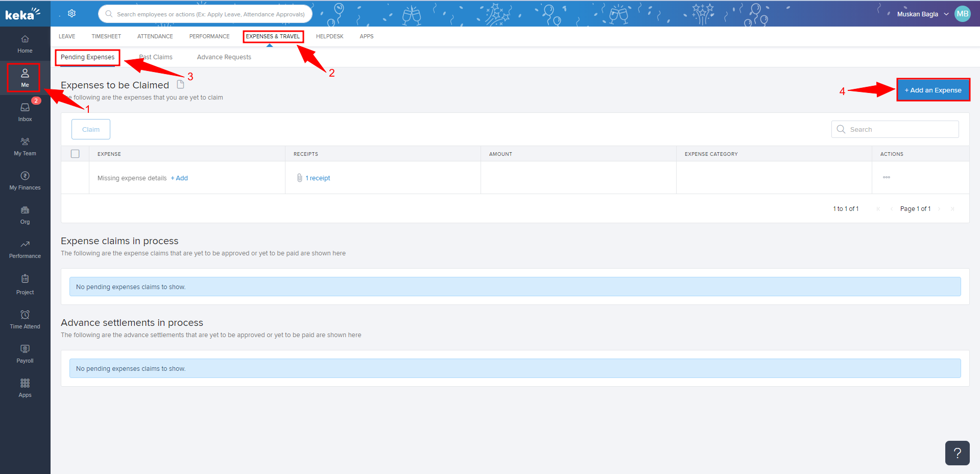Open the Advance Requests tab
Viewport: 980px width, 474px height.
tap(224, 57)
